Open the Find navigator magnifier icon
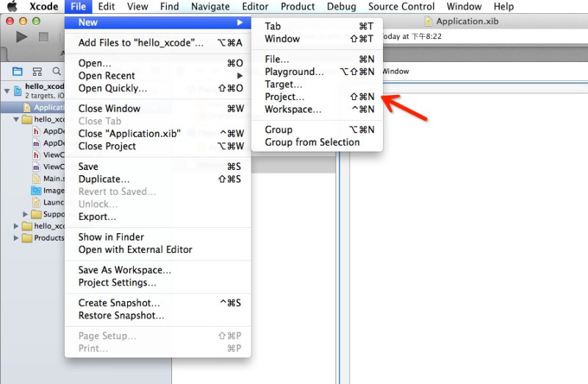This screenshot has height=384, width=588. click(57, 71)
